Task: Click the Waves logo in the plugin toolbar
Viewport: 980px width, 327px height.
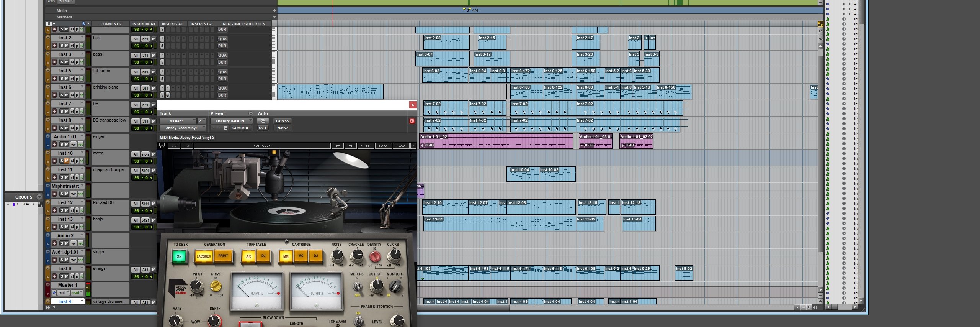Action: click(162, 146)
